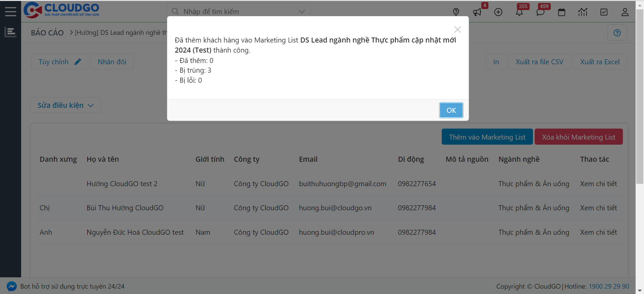Expand the search box dropdown arrow
The image size is (644, 294).
click(x=302, y=12)
